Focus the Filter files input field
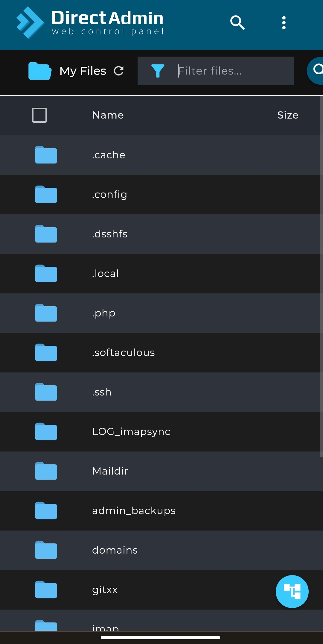323x644 pixels. coord(233,71)
